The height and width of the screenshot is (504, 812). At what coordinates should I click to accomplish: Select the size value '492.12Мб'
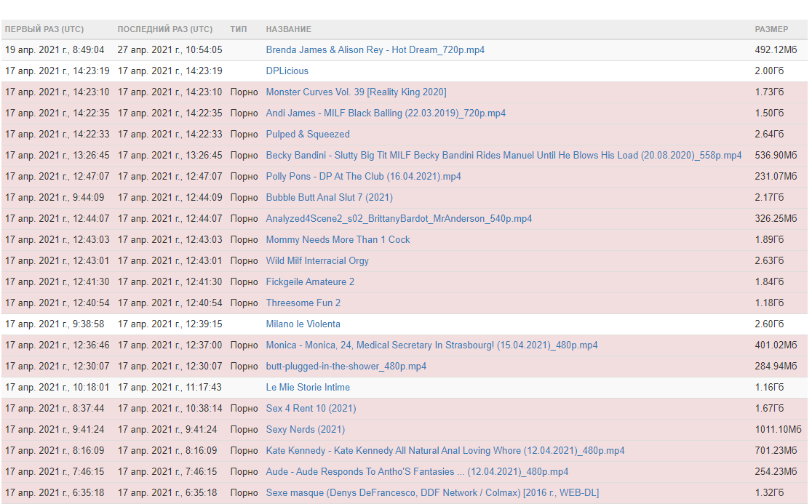point(776,49)
